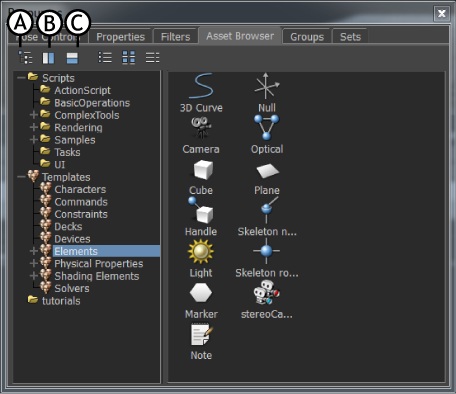The image size is (456, 394).
Task: Click the tree view layout icon
Action: [25, 58]
